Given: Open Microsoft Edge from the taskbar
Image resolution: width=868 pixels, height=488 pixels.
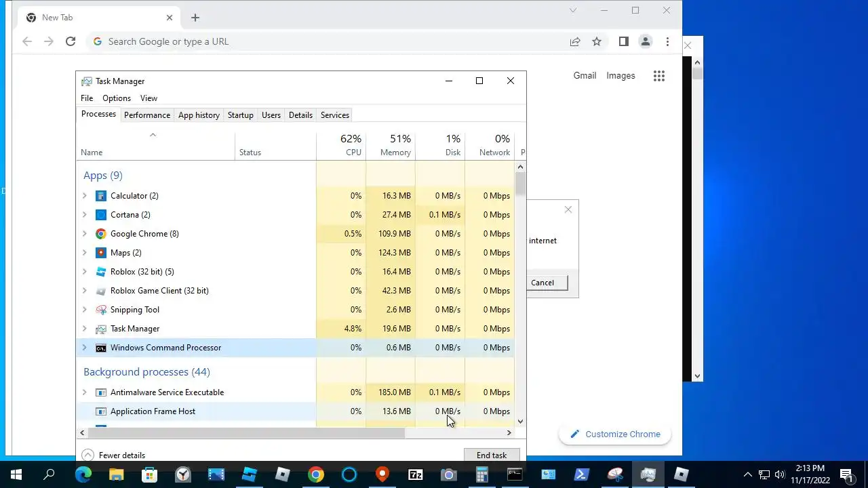Looking at the screenshot, I should pos(83,474).
